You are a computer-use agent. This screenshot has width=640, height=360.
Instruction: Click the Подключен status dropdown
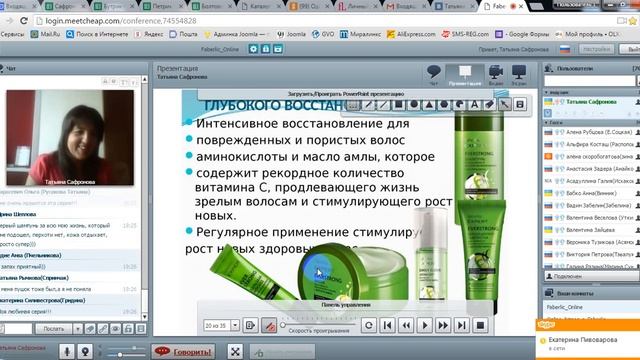tap(592, 276)
